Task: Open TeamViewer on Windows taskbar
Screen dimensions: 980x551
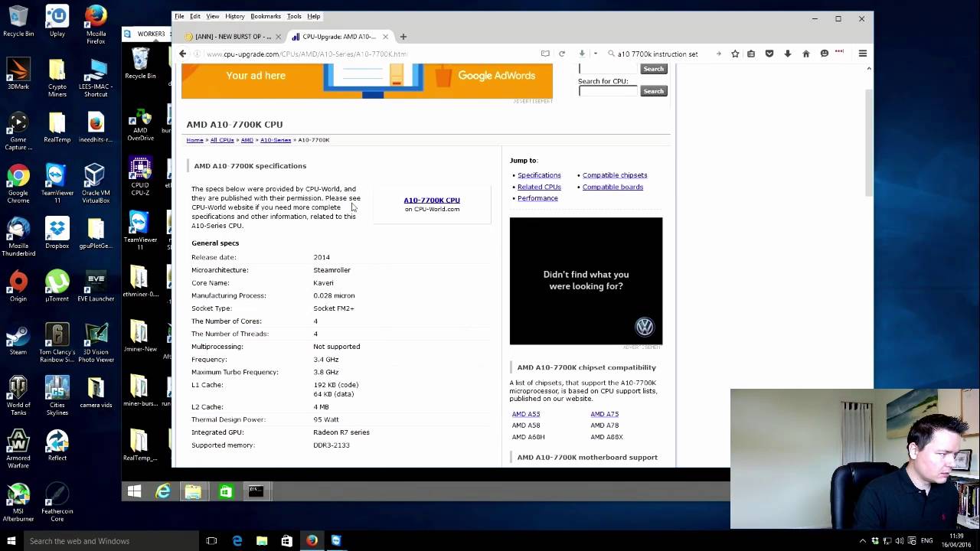Action: click(x=336, y=541)
